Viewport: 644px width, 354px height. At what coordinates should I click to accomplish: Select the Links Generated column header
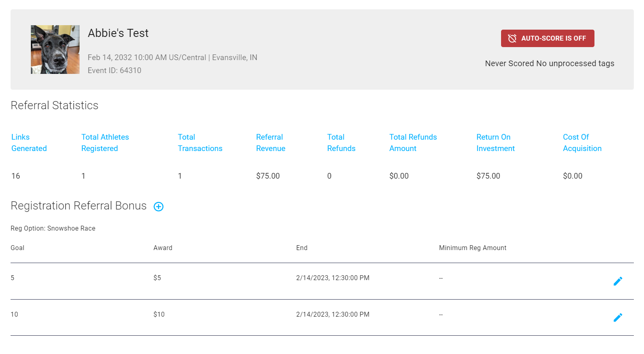coord(29,142)
